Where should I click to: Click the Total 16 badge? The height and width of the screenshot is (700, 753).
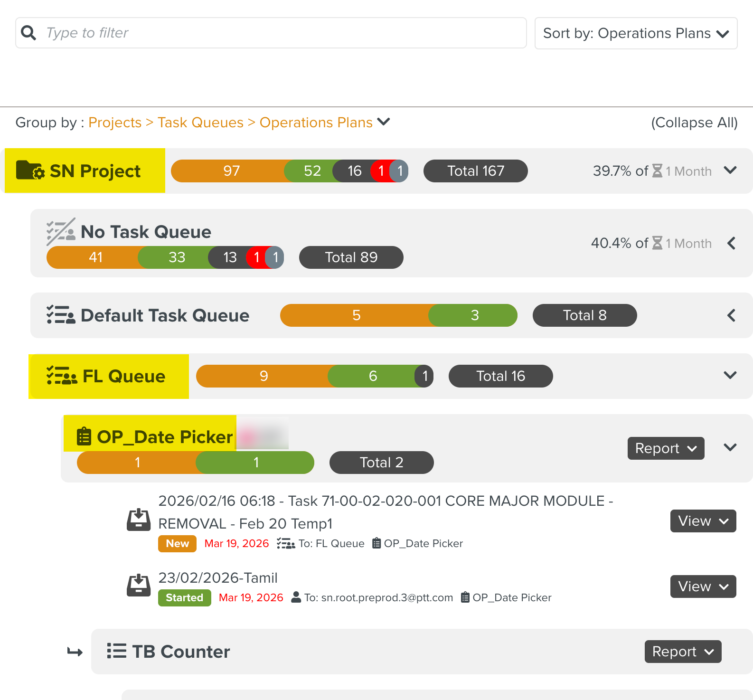(501, 376)
